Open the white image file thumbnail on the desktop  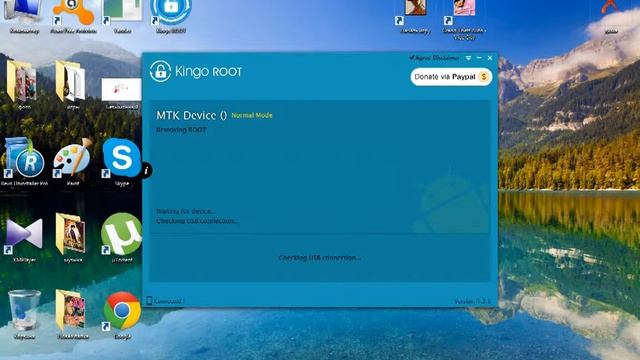click(121, 89)
